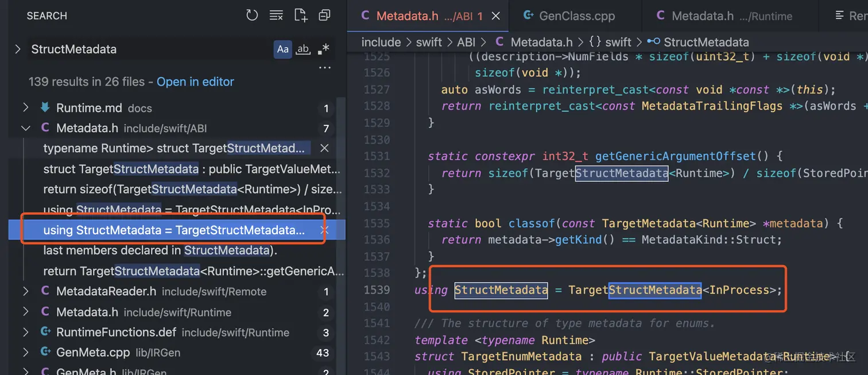Collapse Metadata.h include/swift/ABI results

click(x=25, y=129)
